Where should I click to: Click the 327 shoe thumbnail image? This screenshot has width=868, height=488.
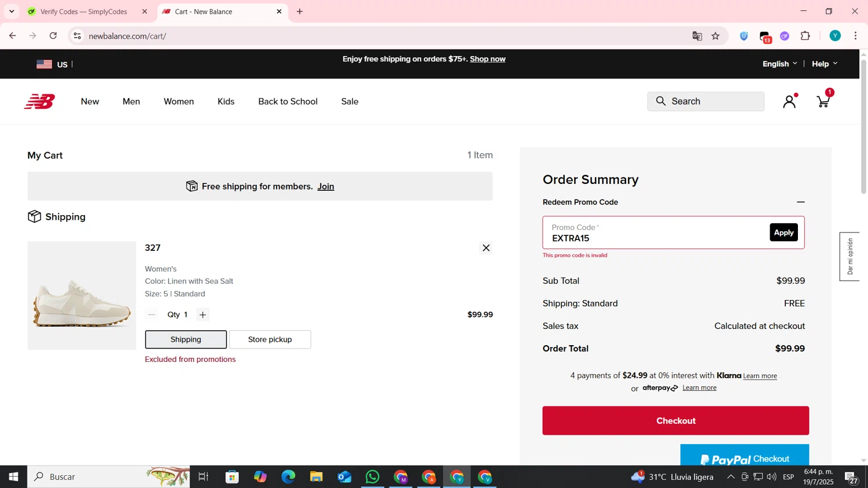pyautogui.click(x=82, y=295)
